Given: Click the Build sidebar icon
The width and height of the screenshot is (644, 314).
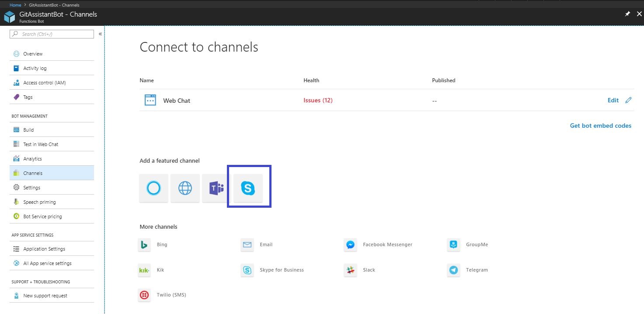Looking at the screenshot, I should pos(17,130).
